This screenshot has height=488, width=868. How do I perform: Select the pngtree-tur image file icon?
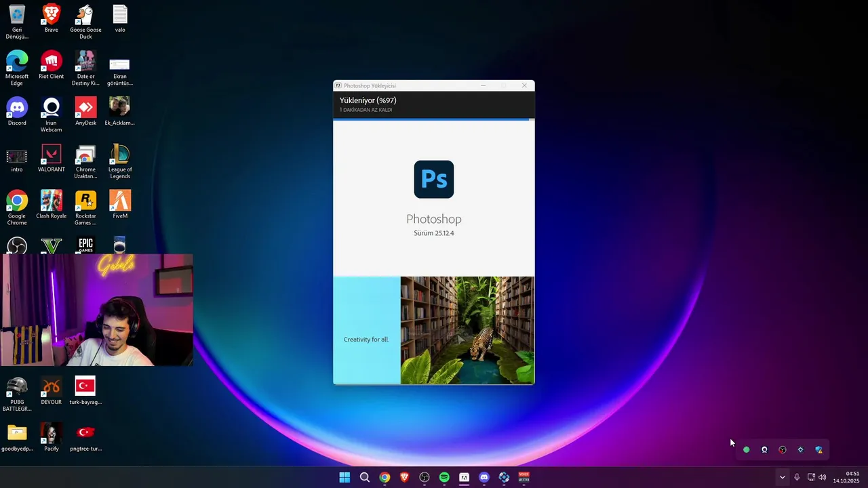click(85, 432)
